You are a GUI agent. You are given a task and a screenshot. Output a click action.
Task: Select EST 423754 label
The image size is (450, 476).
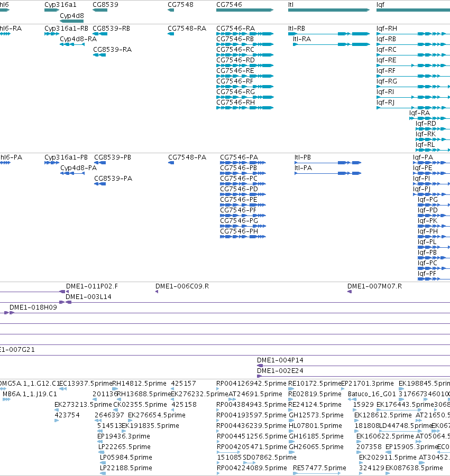pos(67,415)
